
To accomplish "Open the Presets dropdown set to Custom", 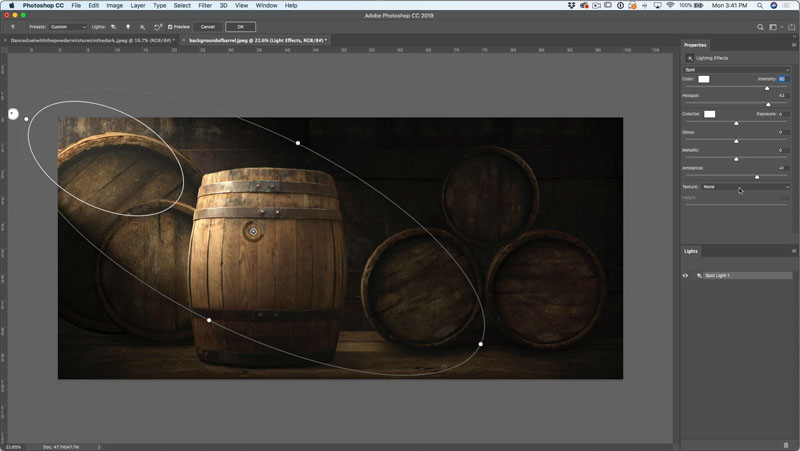I will [x=67, y=27].
